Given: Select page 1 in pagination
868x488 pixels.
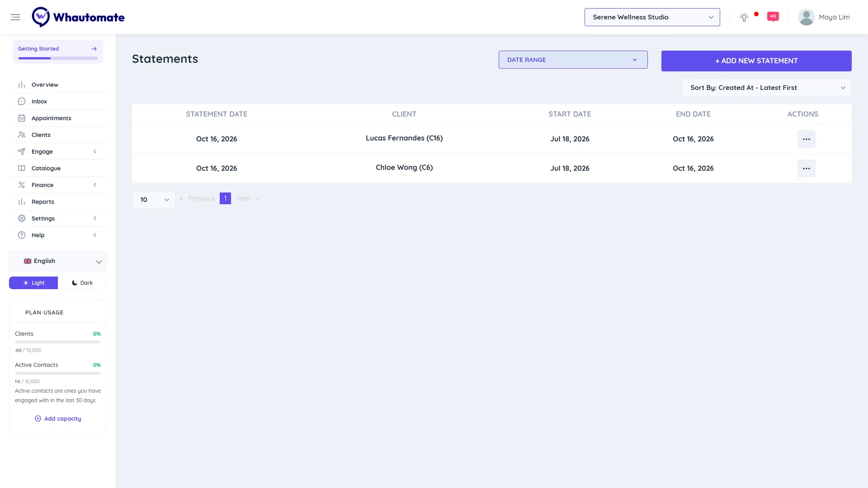Looking at the screenshot, I should coord(225,198).
